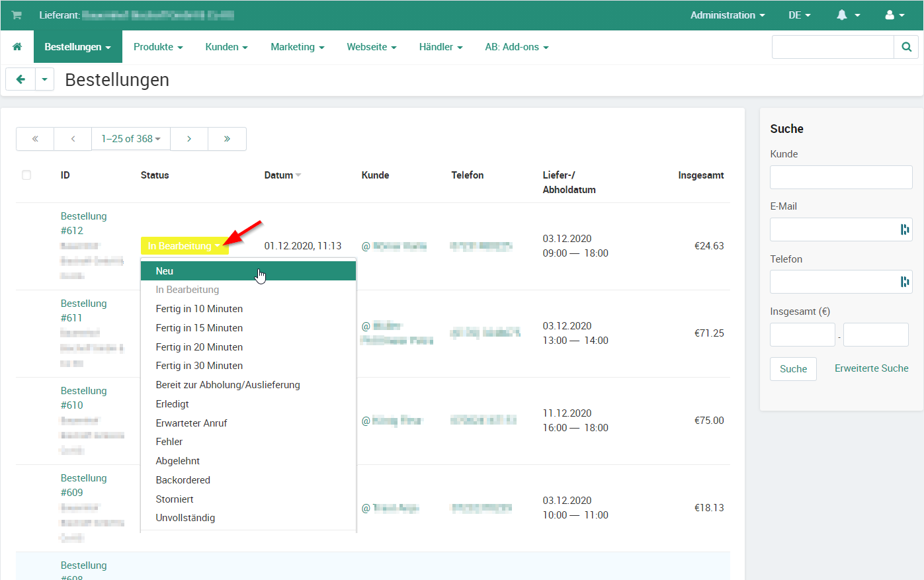The width and height of the screenshot is (924, 580).
Task: Select status Storniert
Action: [x=249, y=499]
